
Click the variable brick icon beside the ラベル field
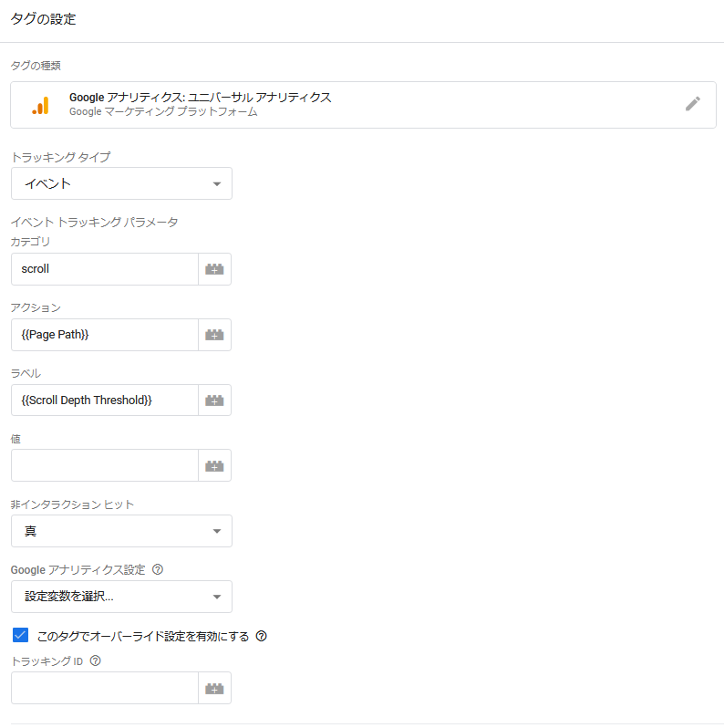tap(214, 400)
